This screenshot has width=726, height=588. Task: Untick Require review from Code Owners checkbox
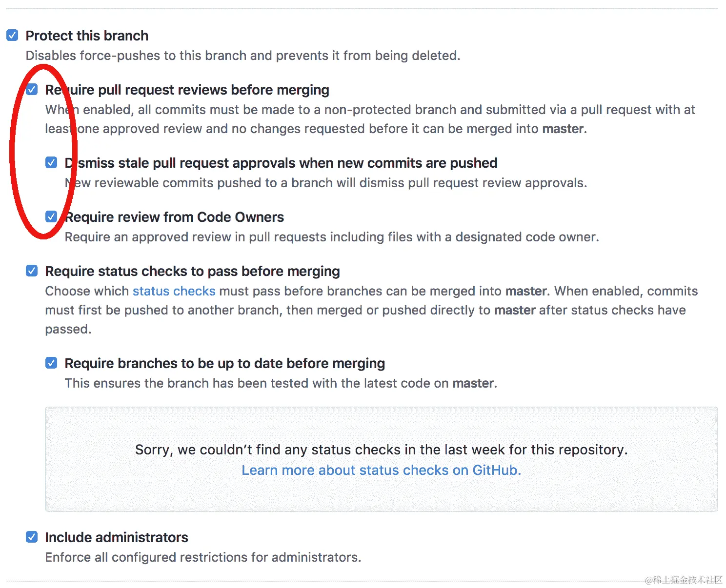point(51,216)
